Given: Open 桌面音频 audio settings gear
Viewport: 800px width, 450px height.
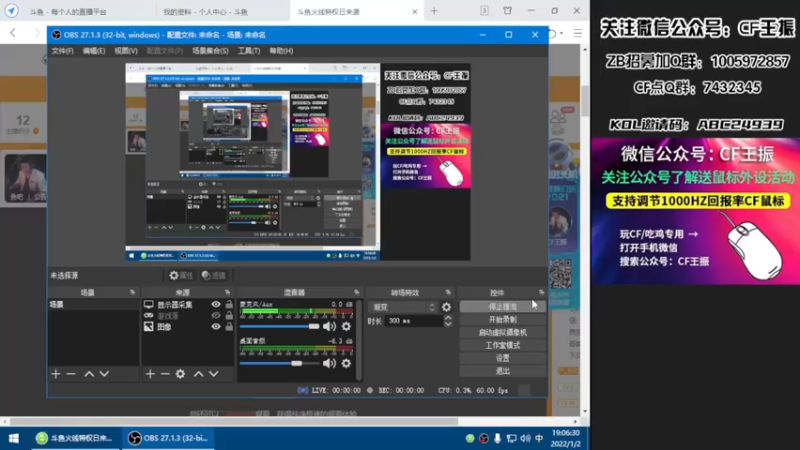Looking at the screenshot, I should [346, 363].
